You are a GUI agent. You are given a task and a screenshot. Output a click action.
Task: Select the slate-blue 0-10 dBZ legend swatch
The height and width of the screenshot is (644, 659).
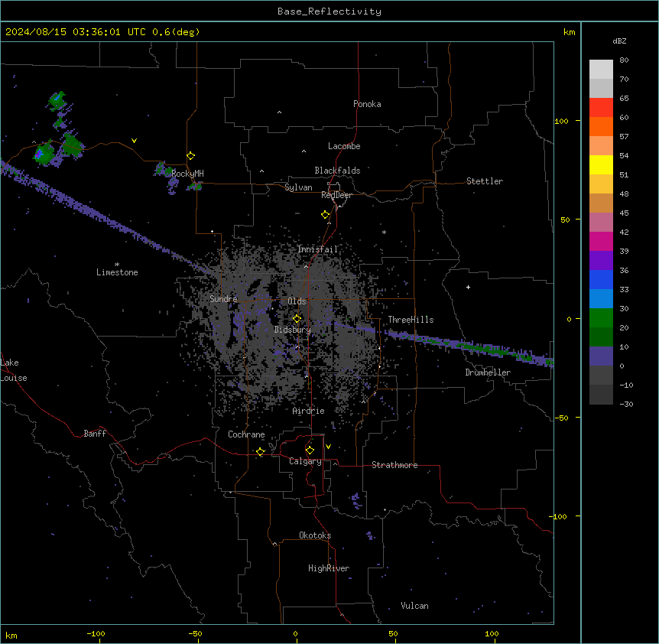601,356
